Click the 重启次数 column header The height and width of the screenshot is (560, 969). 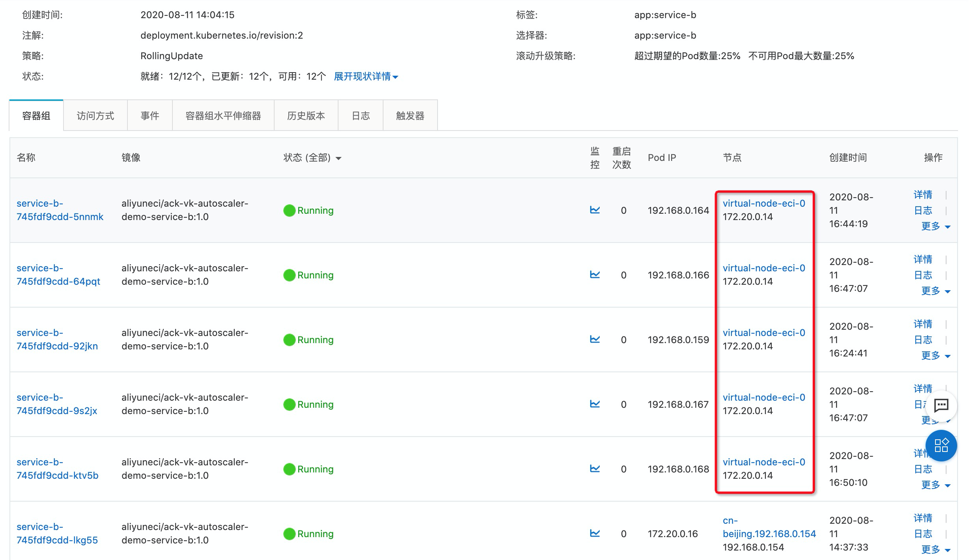(621, 158)
